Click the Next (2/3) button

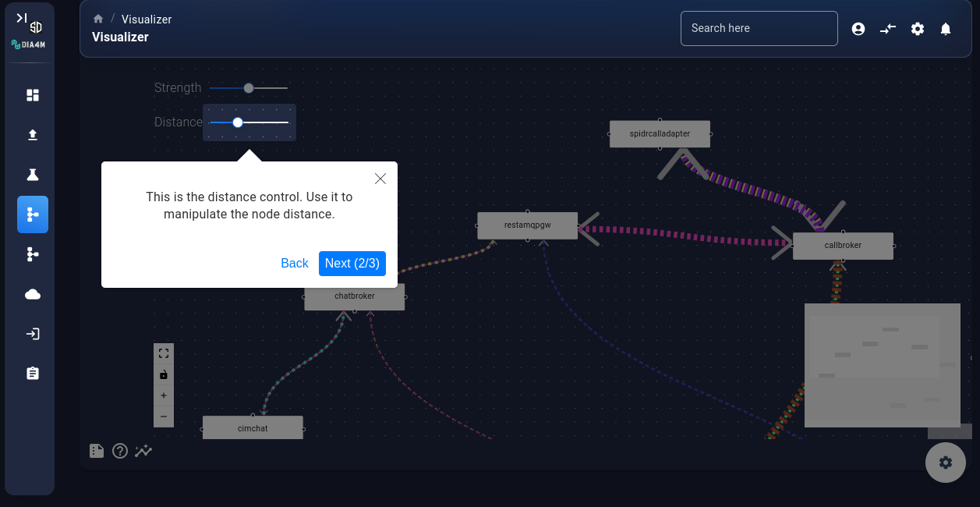click(x=352, y=264)
